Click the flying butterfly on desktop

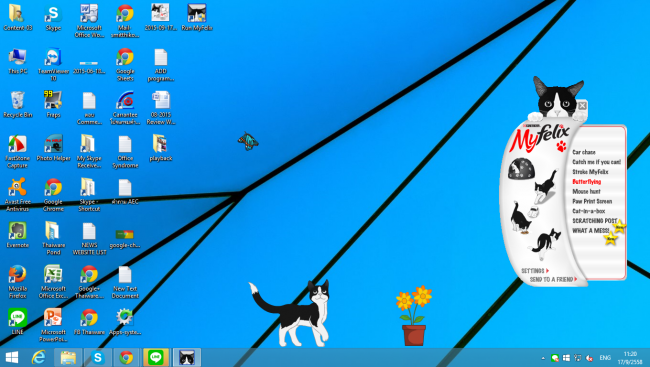(x=248, y=141)
